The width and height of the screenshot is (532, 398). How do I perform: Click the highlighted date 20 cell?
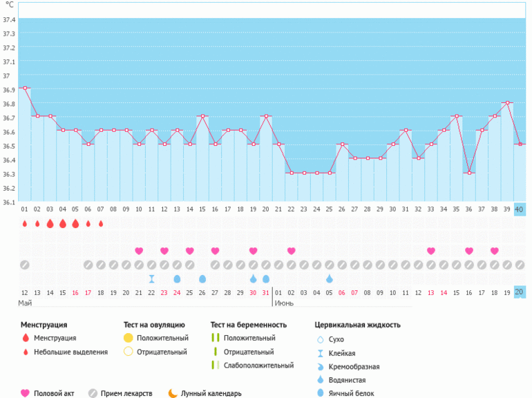[520, 292]
